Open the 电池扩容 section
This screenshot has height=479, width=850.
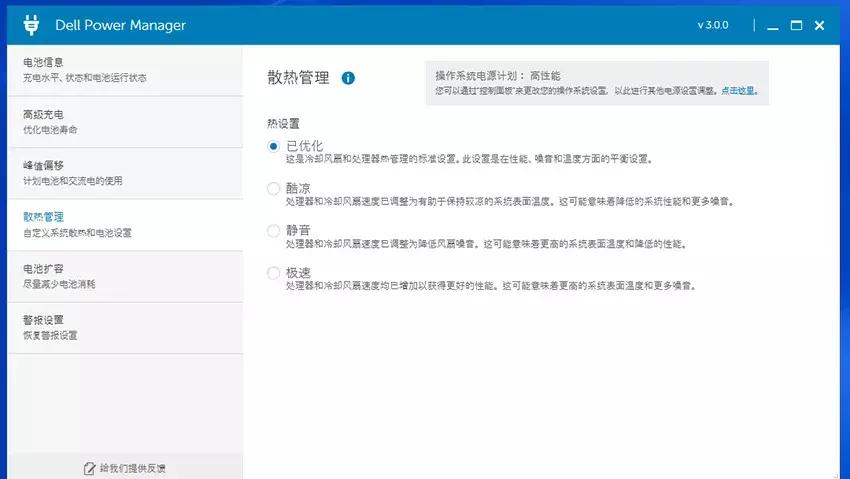[125, 276]
